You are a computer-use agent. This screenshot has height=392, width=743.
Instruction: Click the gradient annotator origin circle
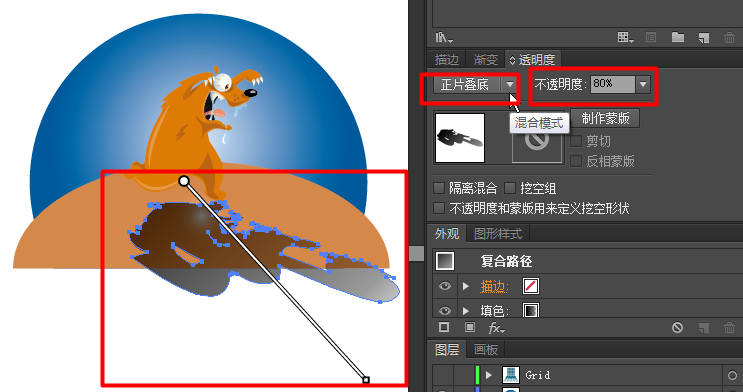[x=184, y=181]
